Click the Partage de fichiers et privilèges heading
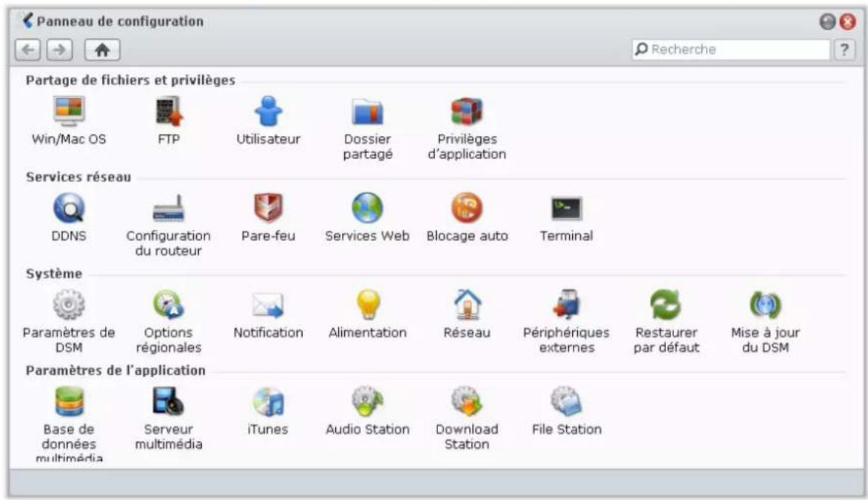 click(x=131, y=80)
